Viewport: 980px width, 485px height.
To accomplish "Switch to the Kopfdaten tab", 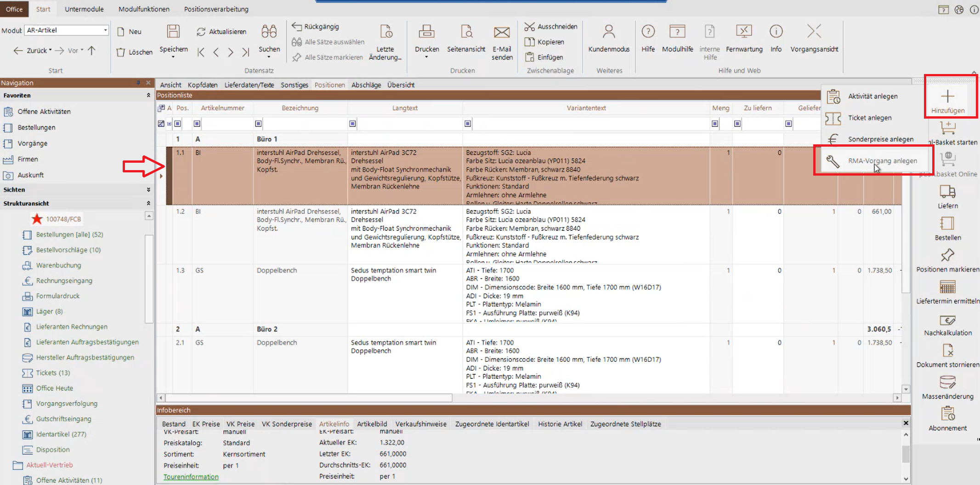I will pos(202,85).
